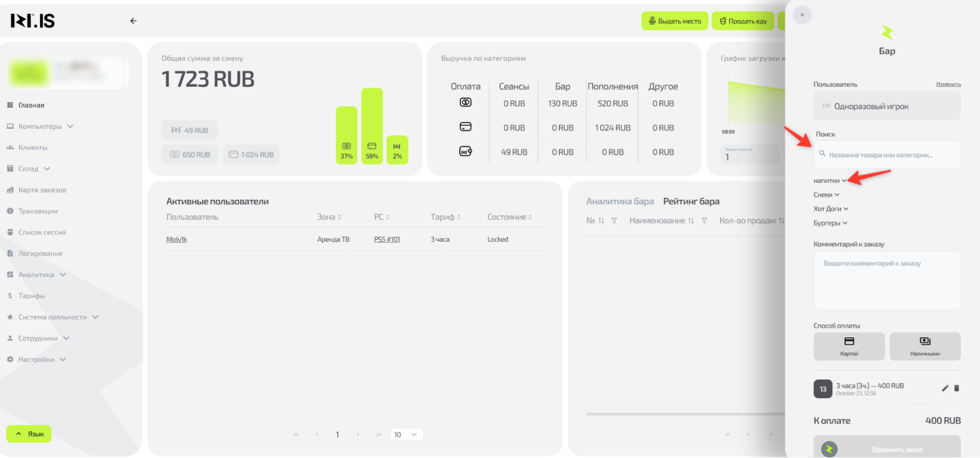Open Карта заказов in the sidebar

(x=42, y=190)
